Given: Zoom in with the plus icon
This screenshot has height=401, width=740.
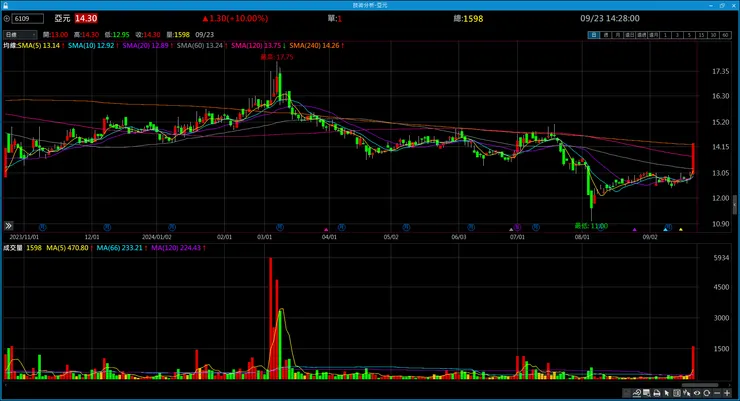Looking at the screenshot, I should [x=727, y=393].
